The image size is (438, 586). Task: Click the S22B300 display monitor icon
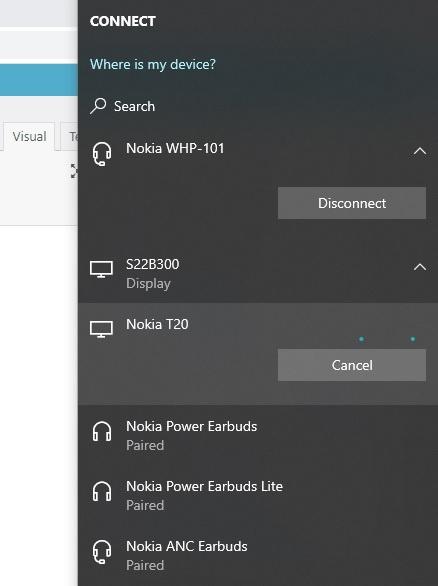click(101, 269)
